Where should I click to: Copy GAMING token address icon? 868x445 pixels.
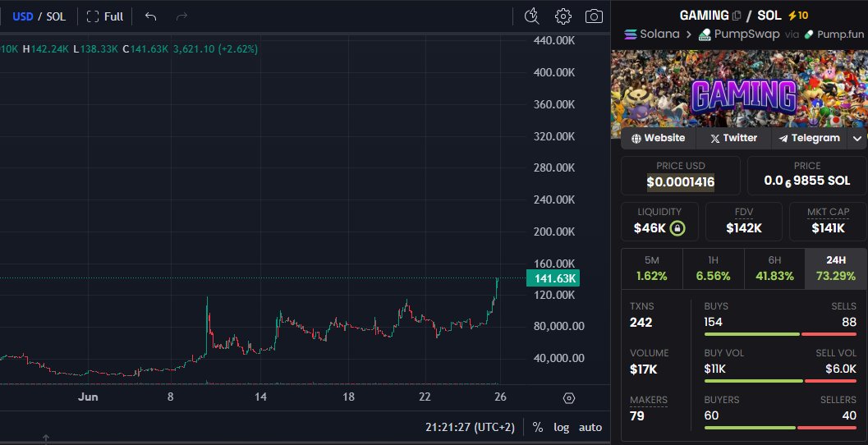pos(737,16)
